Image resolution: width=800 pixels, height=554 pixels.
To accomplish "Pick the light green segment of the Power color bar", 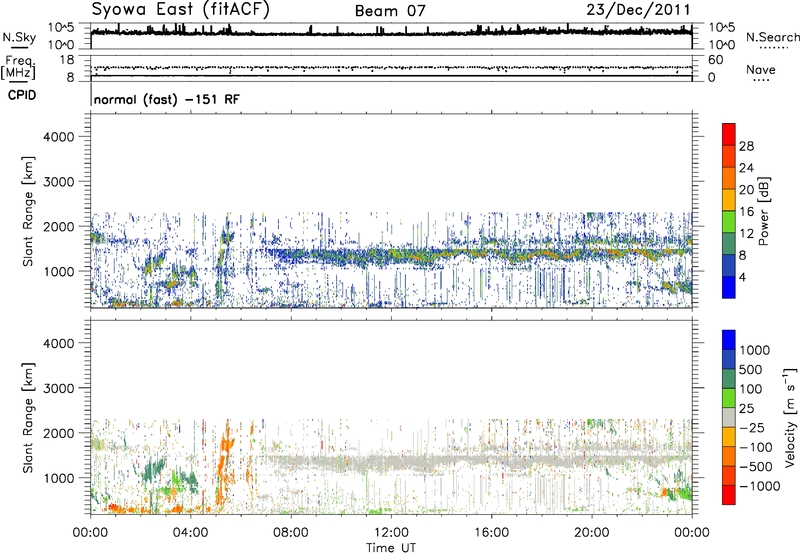I will 729,222.
